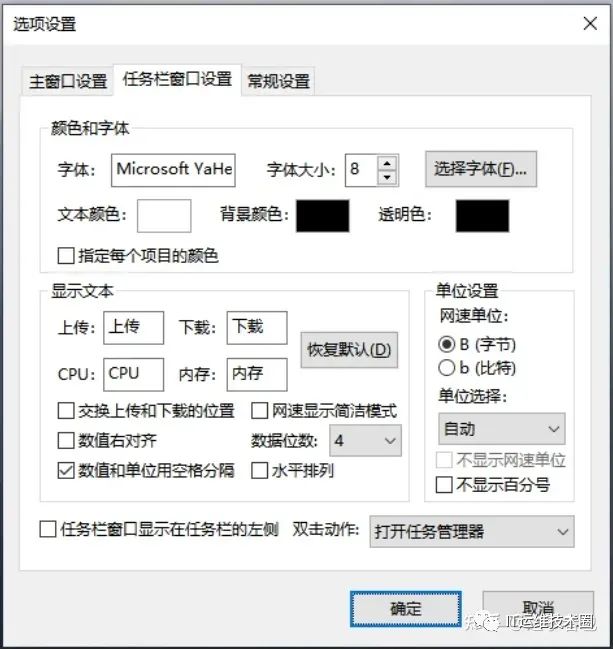Expand the 单位选择 自动 dropdown
613x649 pixels.
[501, 428]
